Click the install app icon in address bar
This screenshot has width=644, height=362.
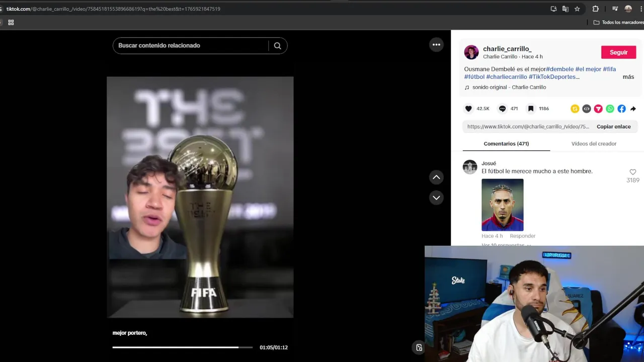coord(553,9)
